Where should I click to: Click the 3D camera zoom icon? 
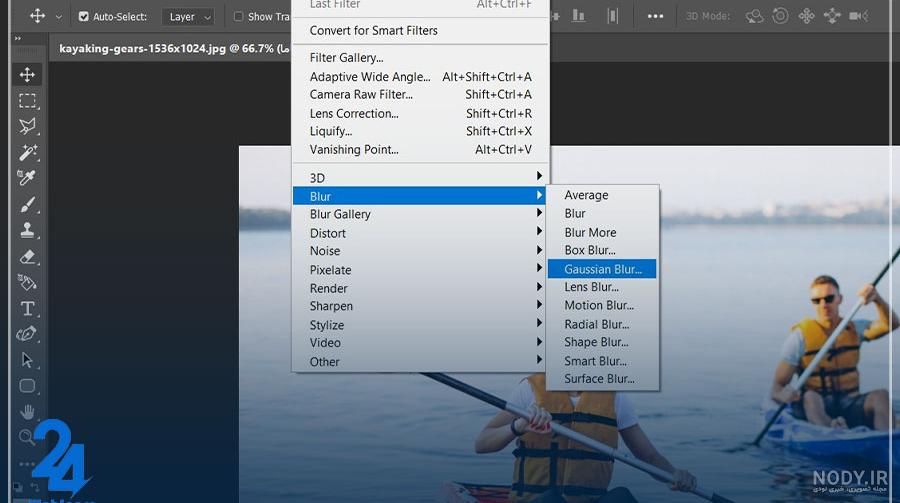pyautogui.click(x=859, y=16)
